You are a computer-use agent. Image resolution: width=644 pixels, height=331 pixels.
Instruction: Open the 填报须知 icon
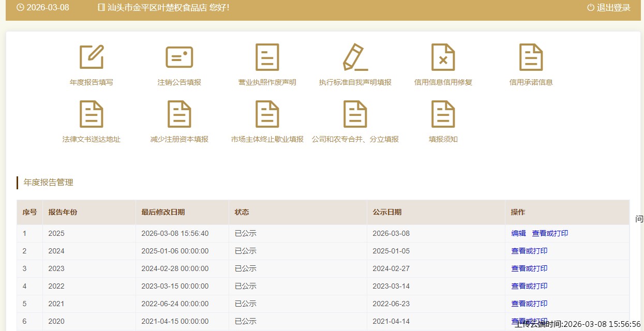point(443,114)
